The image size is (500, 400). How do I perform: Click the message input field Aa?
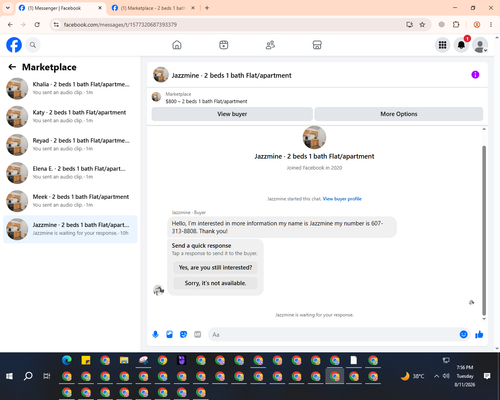[333, 334]
